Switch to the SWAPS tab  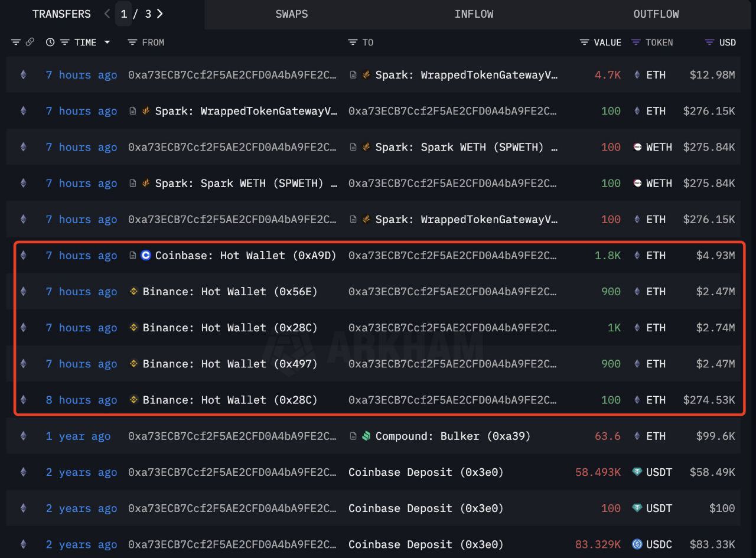(292, 14)
